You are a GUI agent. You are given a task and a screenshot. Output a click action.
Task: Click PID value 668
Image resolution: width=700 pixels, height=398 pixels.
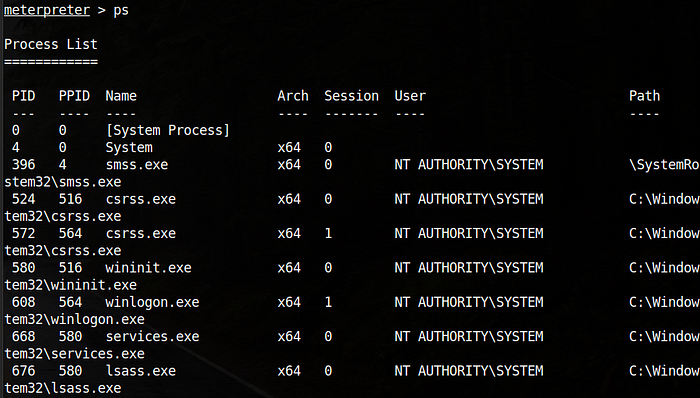[x=24, y=336]
